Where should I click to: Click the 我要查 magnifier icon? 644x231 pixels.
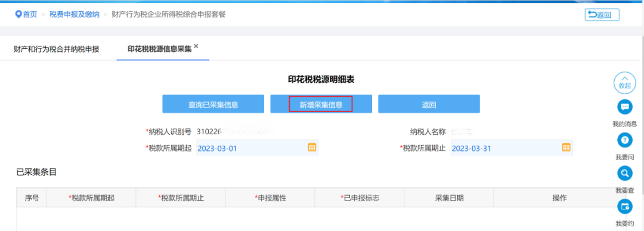[x=625, y=174]
